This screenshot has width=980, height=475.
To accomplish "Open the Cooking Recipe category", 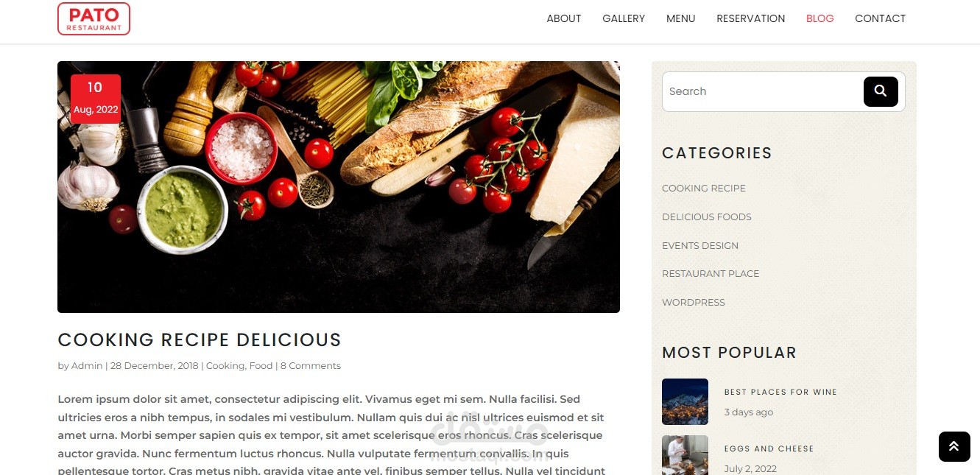I will pos(704,189).
